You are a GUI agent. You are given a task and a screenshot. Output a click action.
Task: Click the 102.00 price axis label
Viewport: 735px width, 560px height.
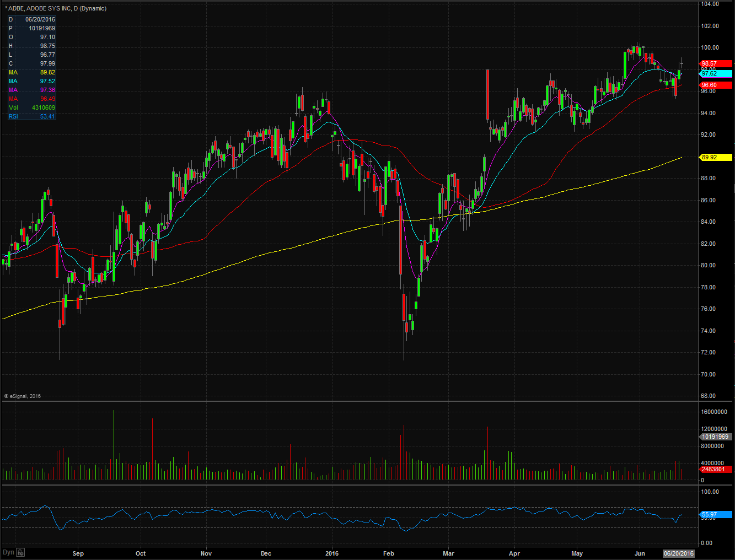[710, 26]
